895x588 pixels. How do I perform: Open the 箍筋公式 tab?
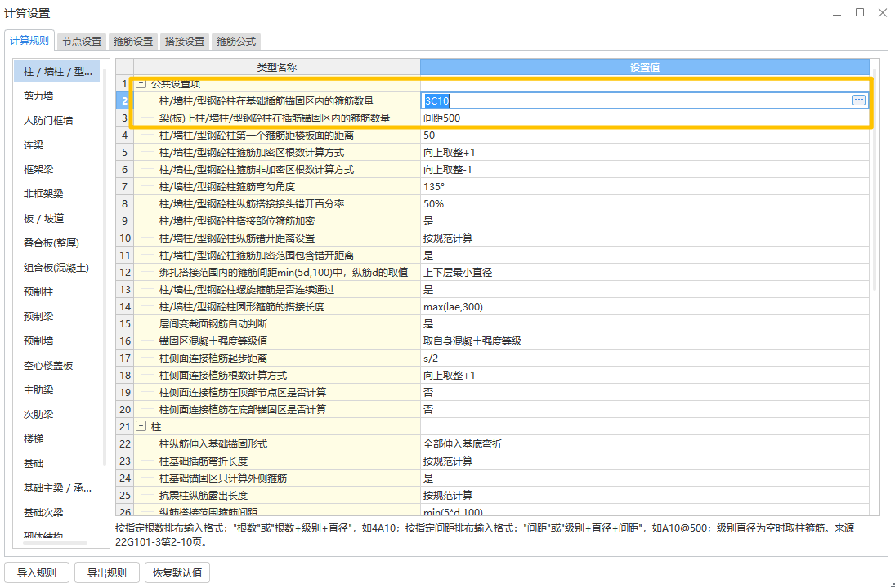[235, 41]
